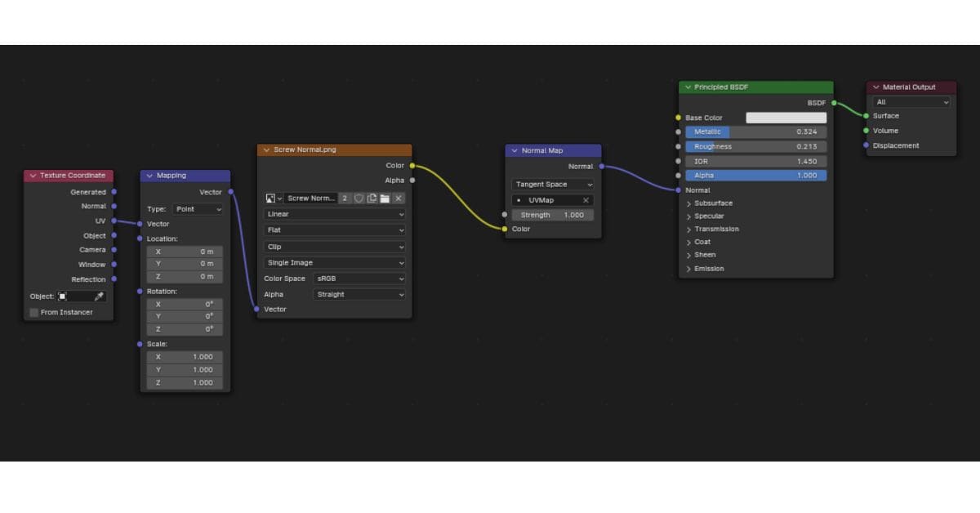Screen dimensions: 980x513
Task: Enable the From Instancer checkbox
Action: [x=33, y=311]
